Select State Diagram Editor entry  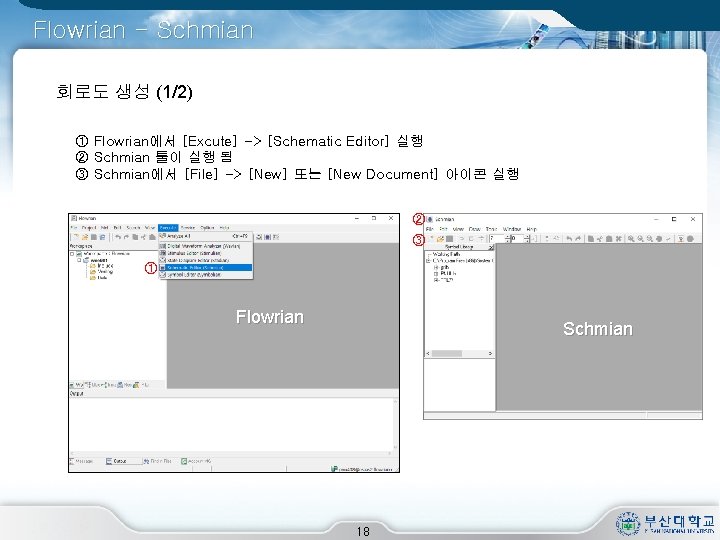206,260
